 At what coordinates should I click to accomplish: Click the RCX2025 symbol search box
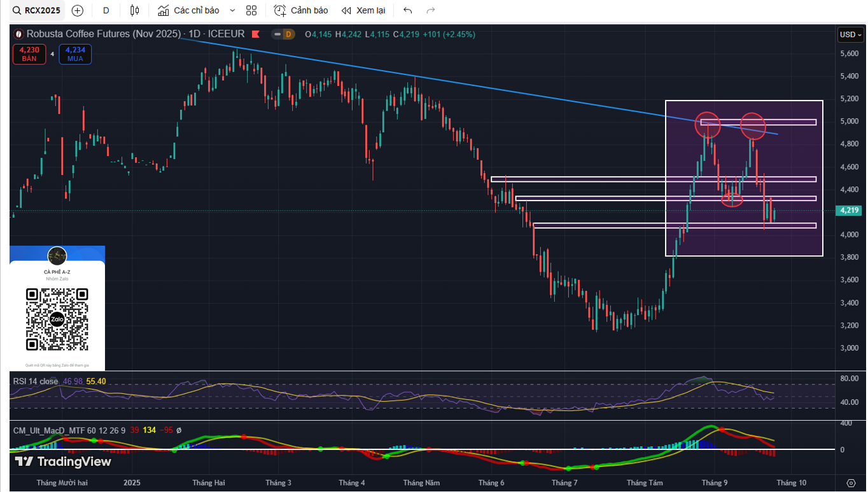click(38, 10)
